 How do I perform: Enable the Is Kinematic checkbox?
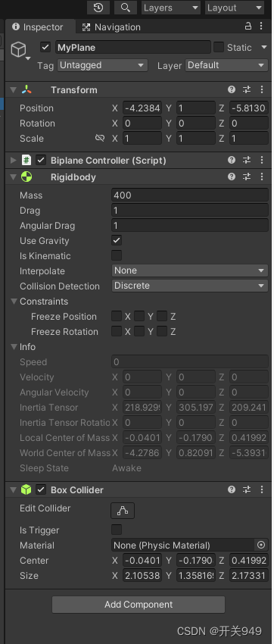pos(117,255)
